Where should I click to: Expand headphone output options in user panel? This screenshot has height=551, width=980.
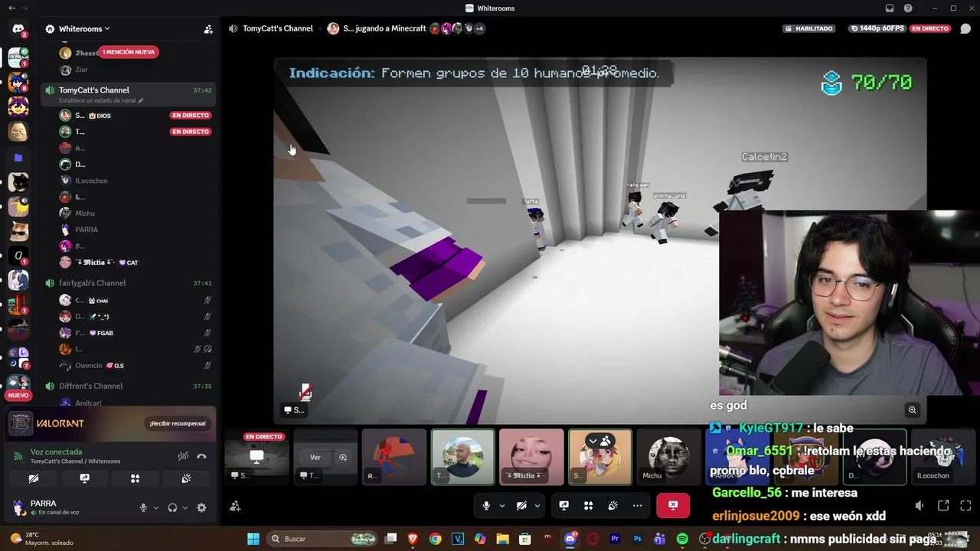[x=185, y=507]
